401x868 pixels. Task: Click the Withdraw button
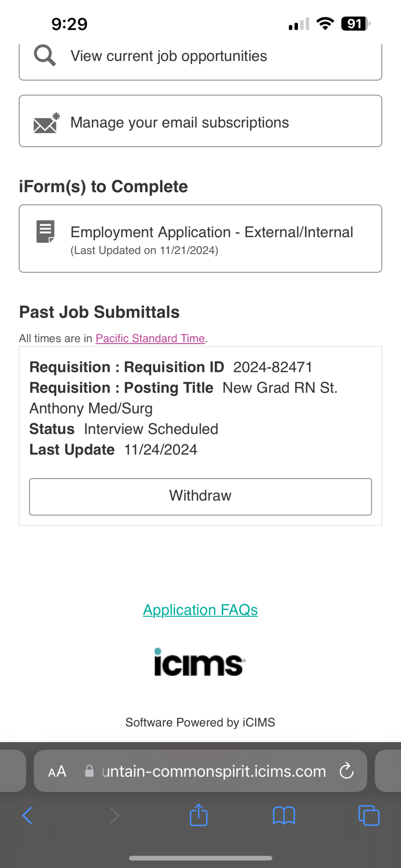(x=200, y=497)
